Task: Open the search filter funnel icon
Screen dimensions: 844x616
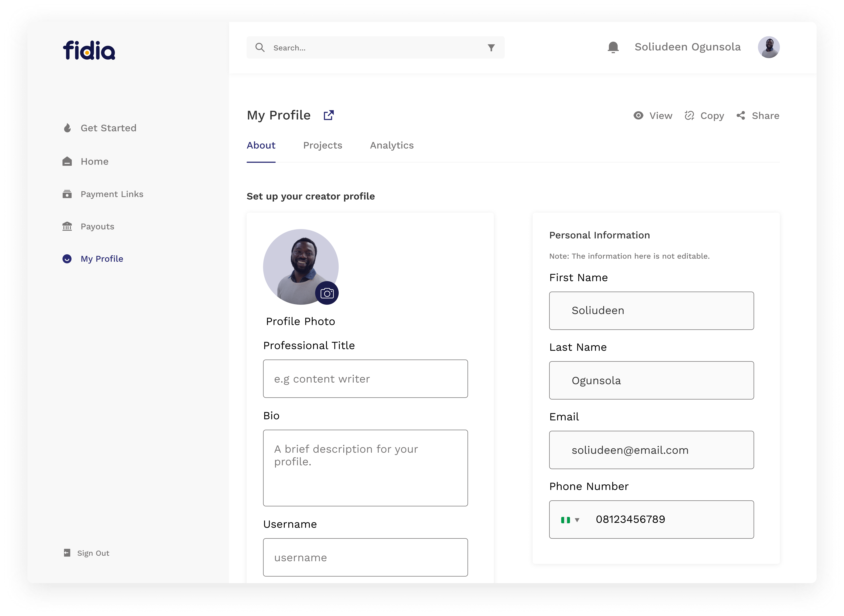Action: [491, 48]
